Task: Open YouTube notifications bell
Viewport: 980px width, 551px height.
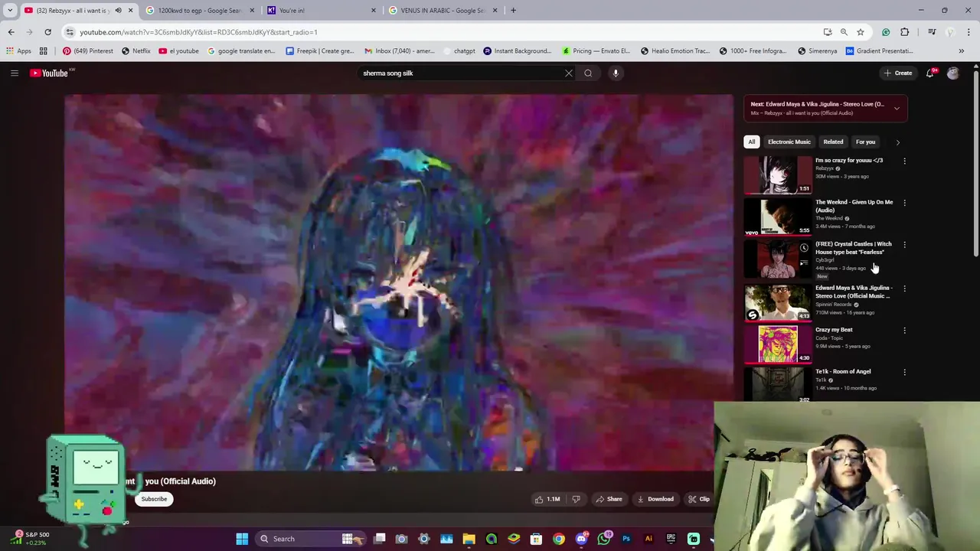Action: click(x=929, y=73)
